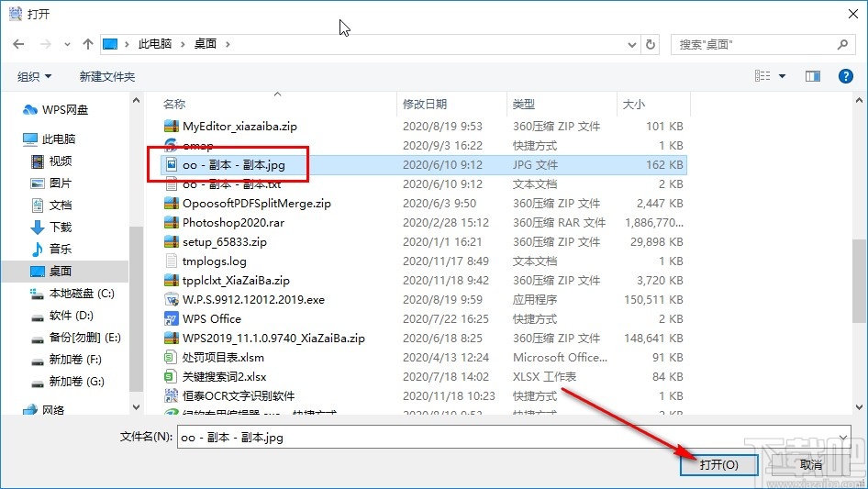
Task: Change the view layout icon
Action: coord(762,76)
